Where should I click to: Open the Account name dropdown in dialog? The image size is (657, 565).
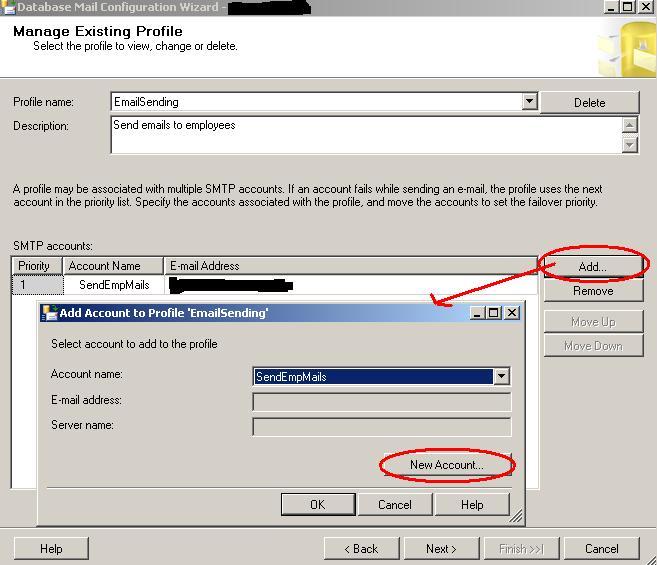click(x=502, y=376)
